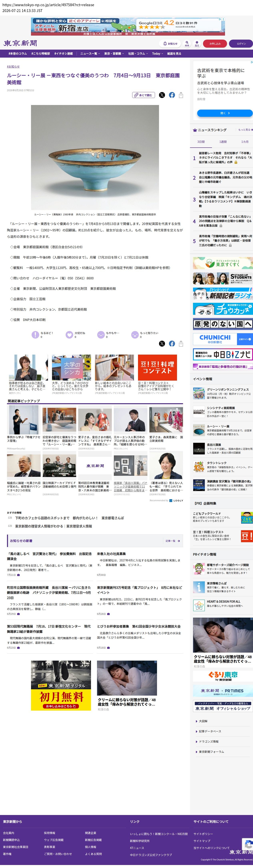
Task: Click the なるほど！ reaction icon
Action: (x=35, y=334)
